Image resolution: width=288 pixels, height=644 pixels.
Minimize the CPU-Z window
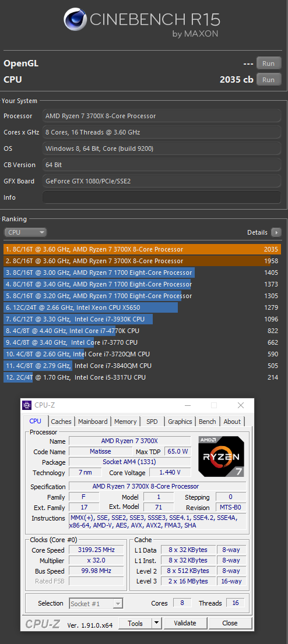(188, 405)
